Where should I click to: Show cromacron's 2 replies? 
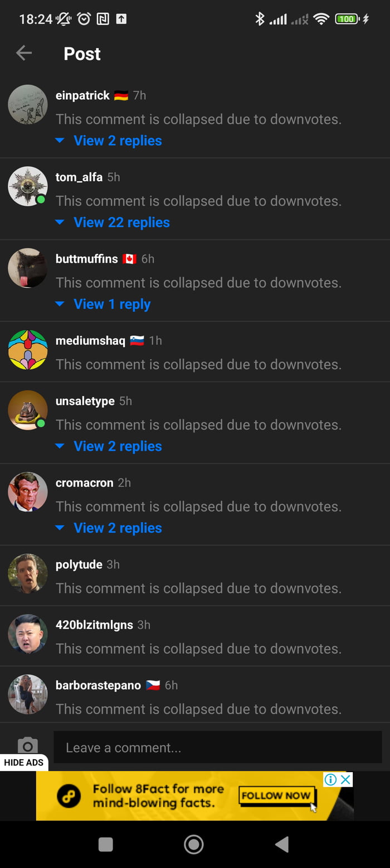[x=118, y=528]
